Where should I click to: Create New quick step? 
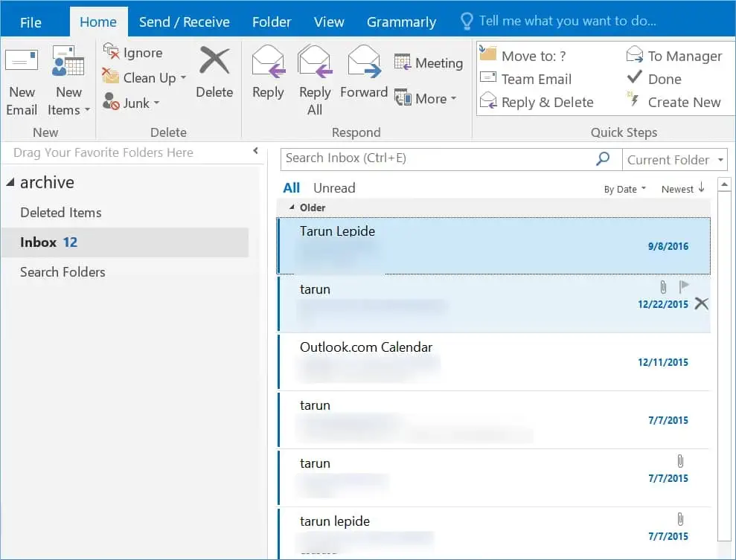tap(673, 102)
